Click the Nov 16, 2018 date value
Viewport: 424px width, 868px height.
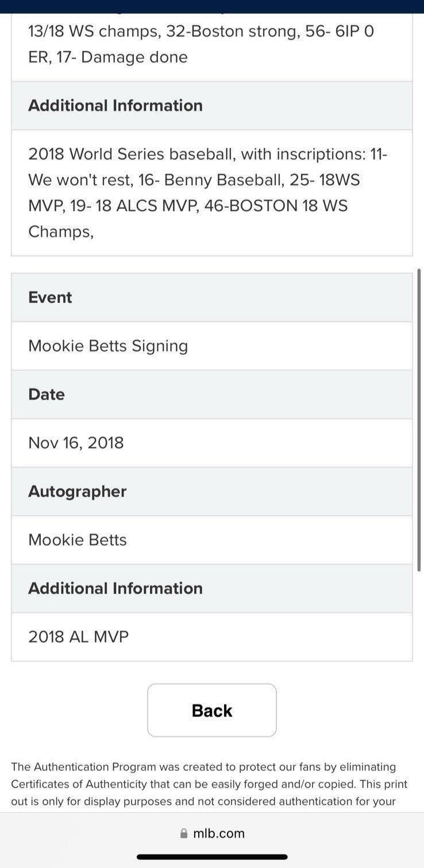click(76, 443)
